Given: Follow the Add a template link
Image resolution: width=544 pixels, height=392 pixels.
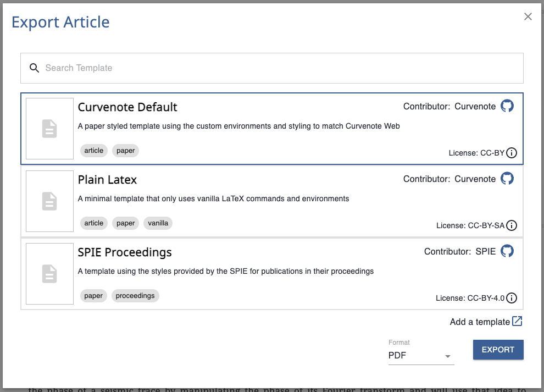Looking at the screenshot, I should pyautogui.click(x=480, y=322).
